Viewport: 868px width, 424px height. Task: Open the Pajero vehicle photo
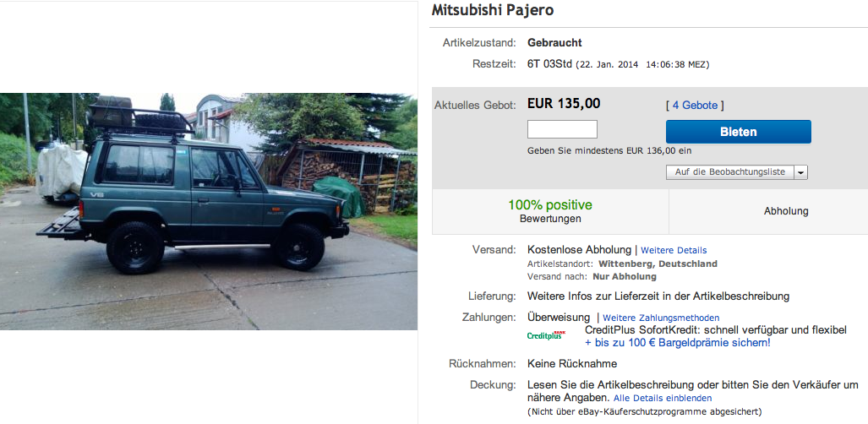click(x=209, y=211)
